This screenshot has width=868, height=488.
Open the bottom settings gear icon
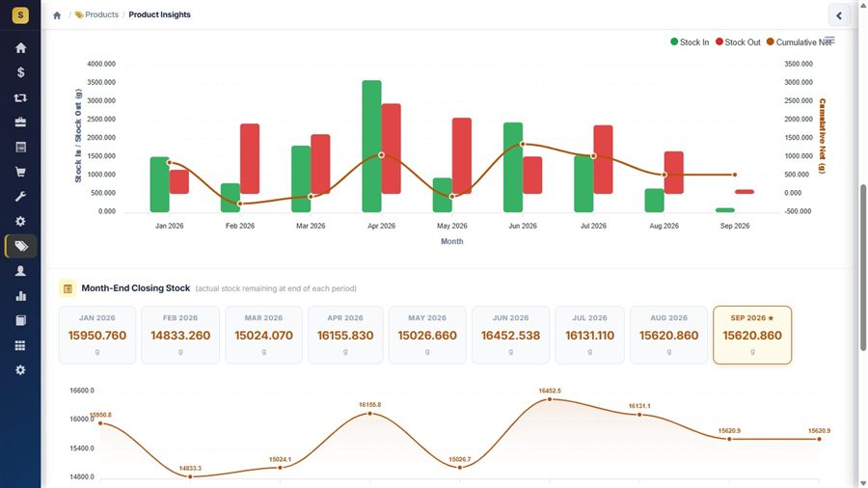pyautogui.click(x=20, y=370)
